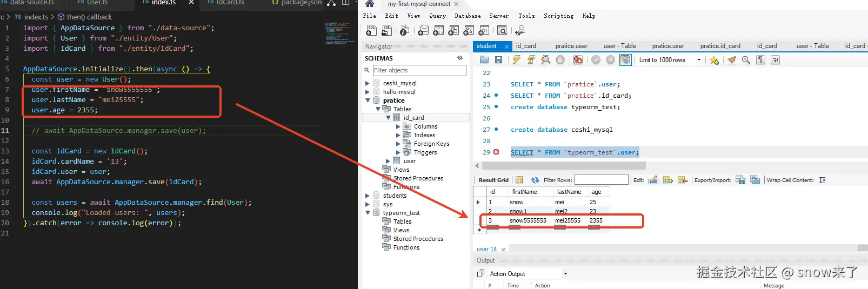Viewport: 868px width, 289px height.
Task: Refresh the SCHEMAS list
Action: point(460,58)
